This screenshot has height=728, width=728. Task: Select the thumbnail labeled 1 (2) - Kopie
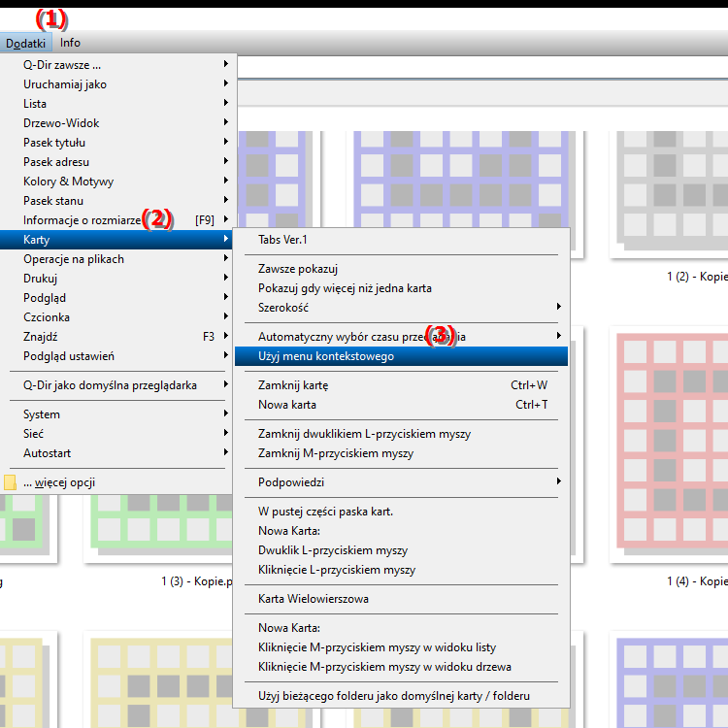671,193
